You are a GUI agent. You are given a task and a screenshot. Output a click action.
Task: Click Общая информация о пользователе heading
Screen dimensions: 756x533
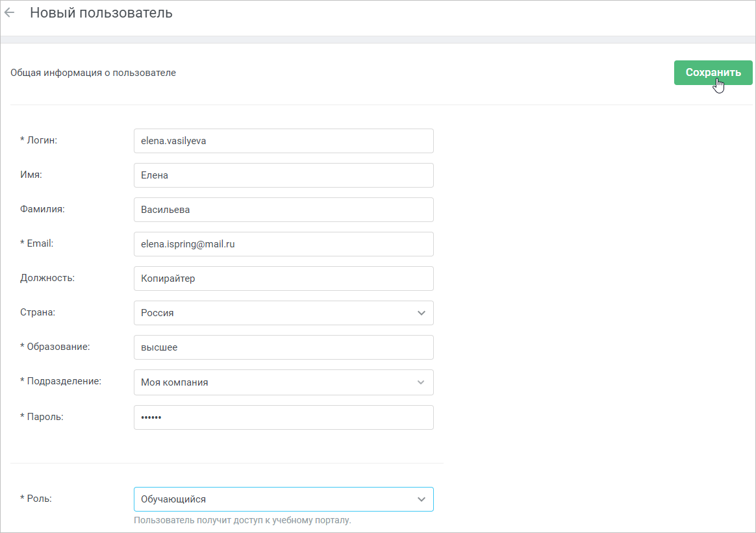(x=93, y=73)
